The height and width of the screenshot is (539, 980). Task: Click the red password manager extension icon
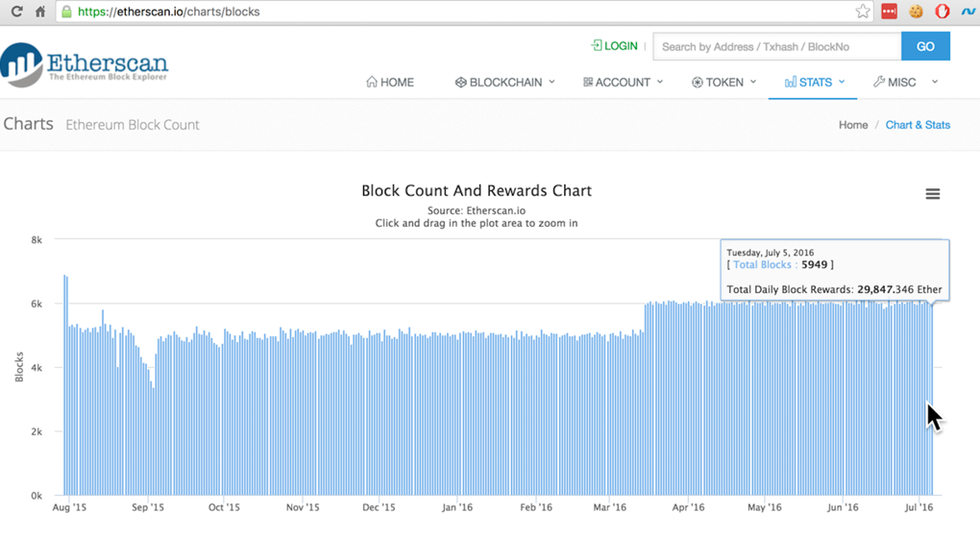889,12
